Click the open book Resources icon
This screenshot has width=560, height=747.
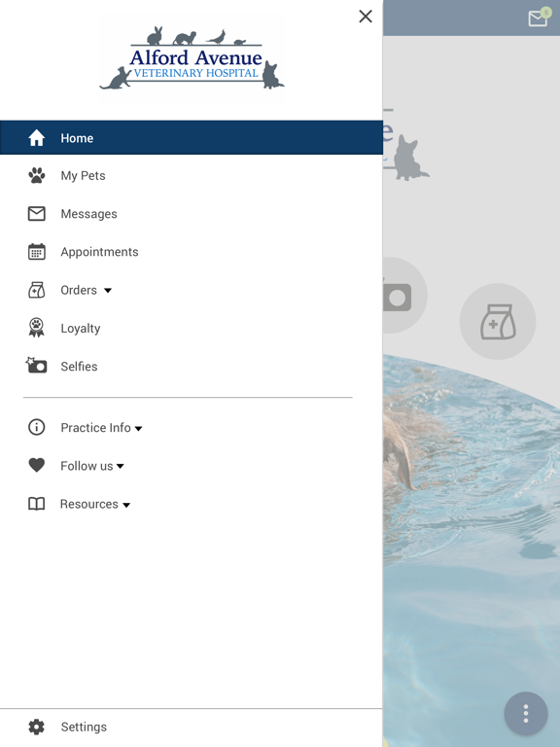[x=37, y=504]
